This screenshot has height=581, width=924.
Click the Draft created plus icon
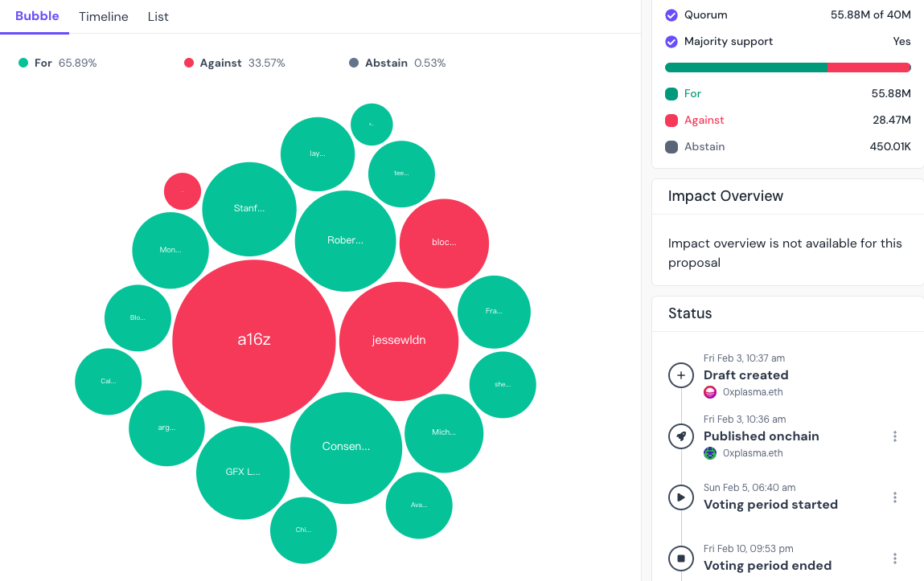coord(681,375)
